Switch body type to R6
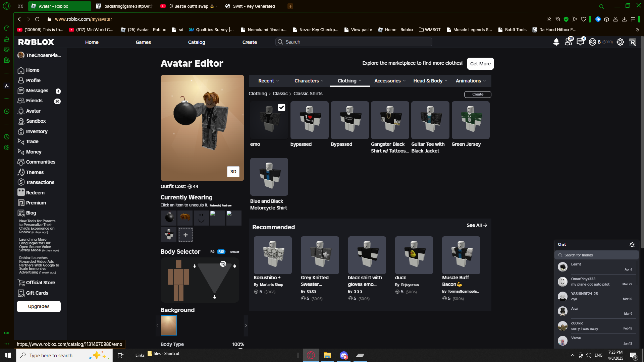 click(x=212, y=252)
